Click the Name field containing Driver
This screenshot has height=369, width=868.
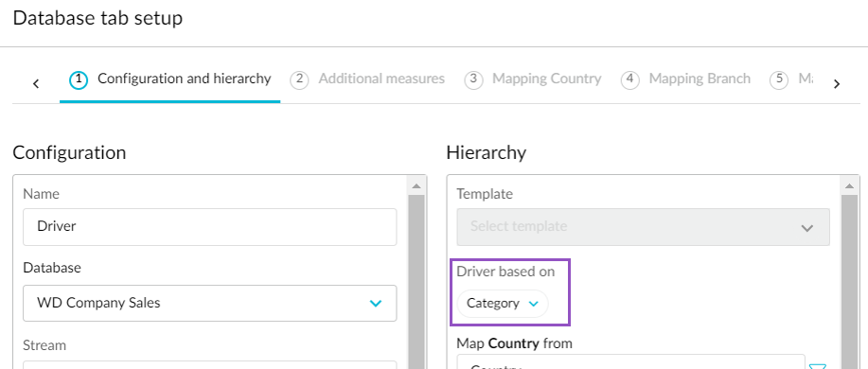coord(210,227)
